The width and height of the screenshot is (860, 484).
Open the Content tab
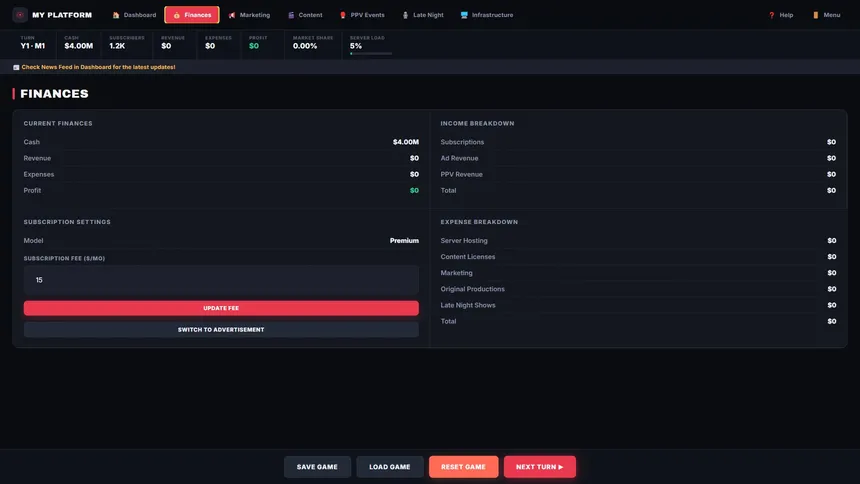coord(305,15)
